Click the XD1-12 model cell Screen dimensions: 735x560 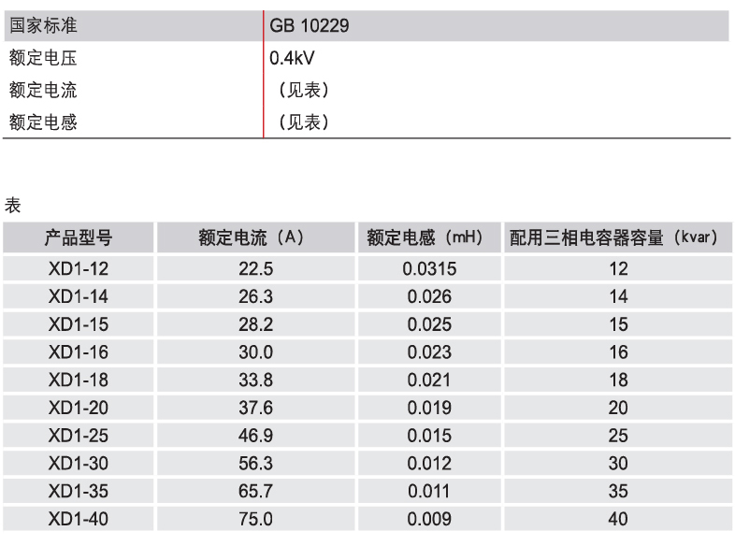(x=79, y=269)
